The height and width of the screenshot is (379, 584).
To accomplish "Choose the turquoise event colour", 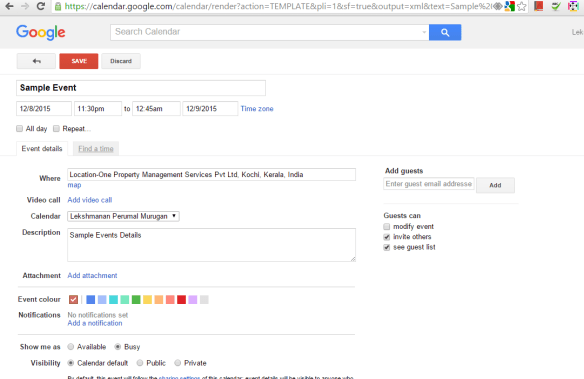I will 113,299.
